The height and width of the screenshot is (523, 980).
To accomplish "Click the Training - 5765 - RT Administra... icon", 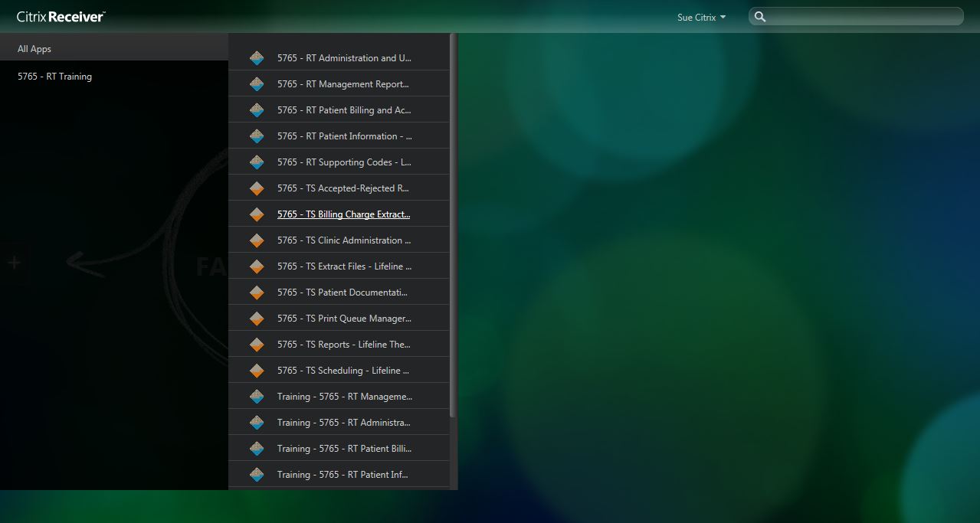I will [257, 423].
